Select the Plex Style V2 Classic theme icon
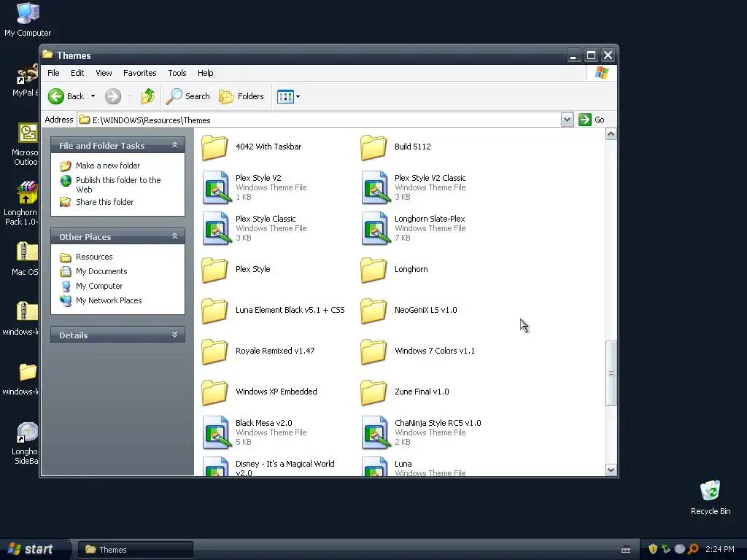Viewport: 747px width, 560px height. [376, 187]
